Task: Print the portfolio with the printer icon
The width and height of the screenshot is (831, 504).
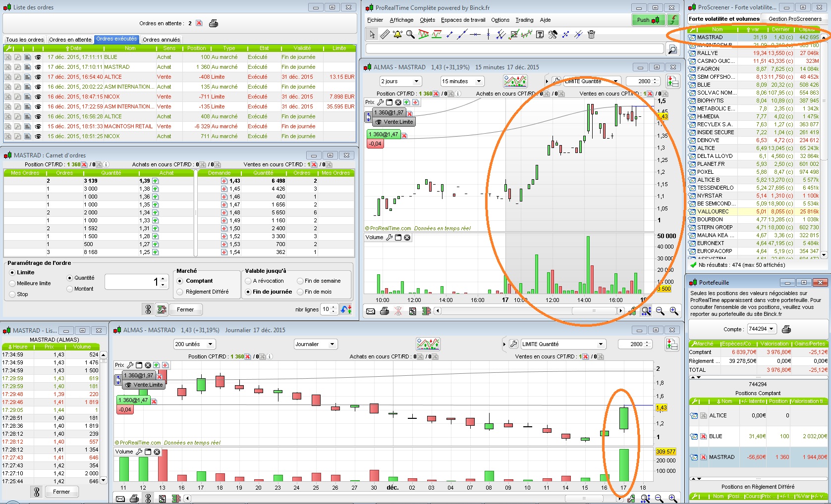Action: point(786,329)
